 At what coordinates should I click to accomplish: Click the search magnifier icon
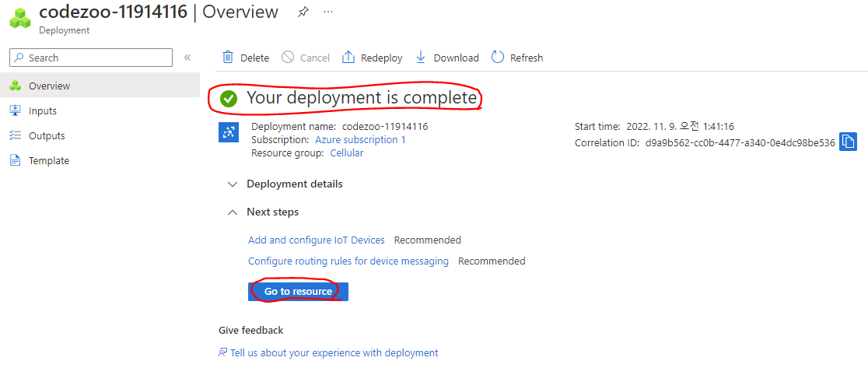click(20, 58)
